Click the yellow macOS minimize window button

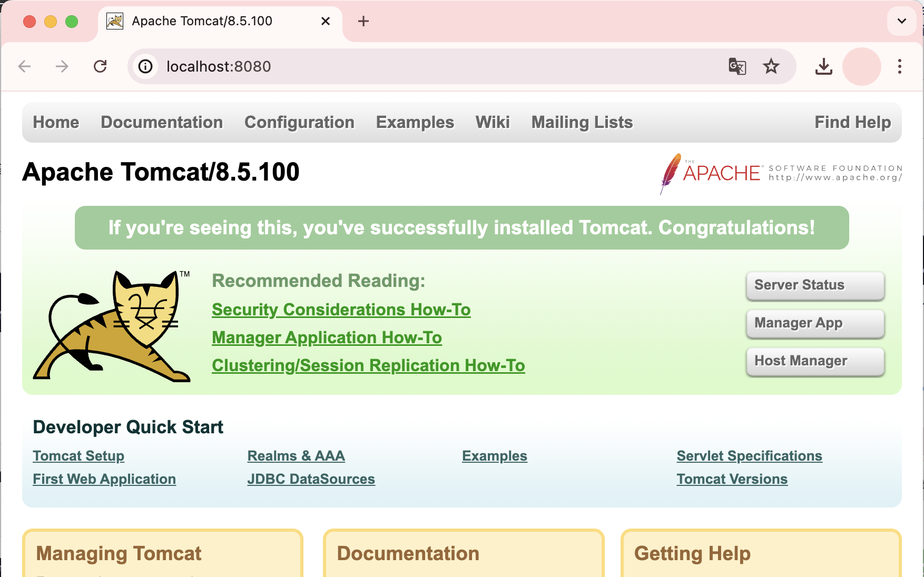click(x=51, y=21)
